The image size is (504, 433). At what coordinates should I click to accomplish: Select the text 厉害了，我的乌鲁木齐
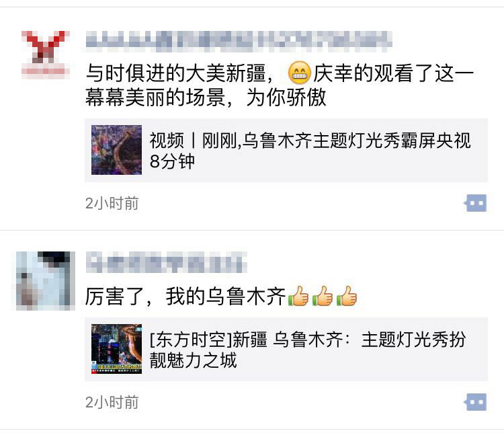(185, 297)
